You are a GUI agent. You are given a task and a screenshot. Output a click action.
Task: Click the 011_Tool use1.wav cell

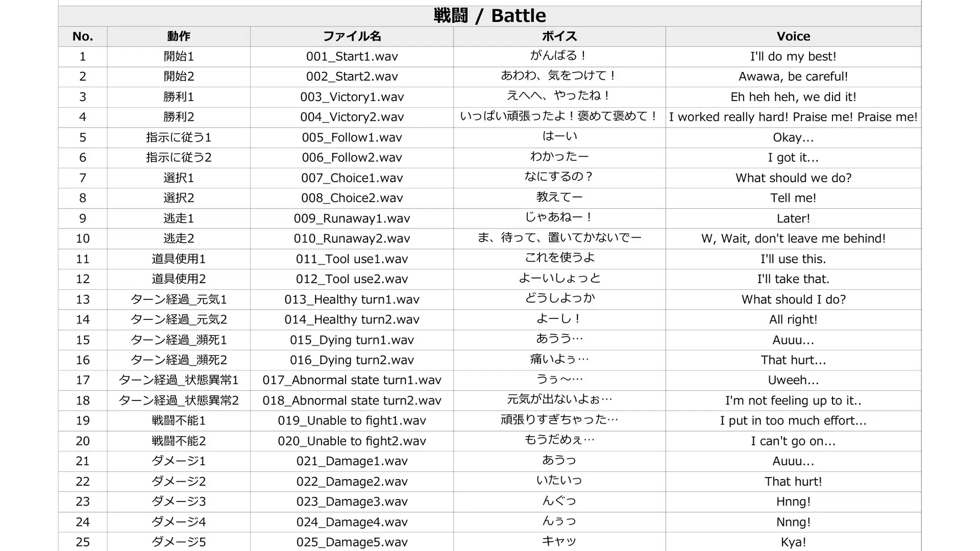[x=352, y=259]
